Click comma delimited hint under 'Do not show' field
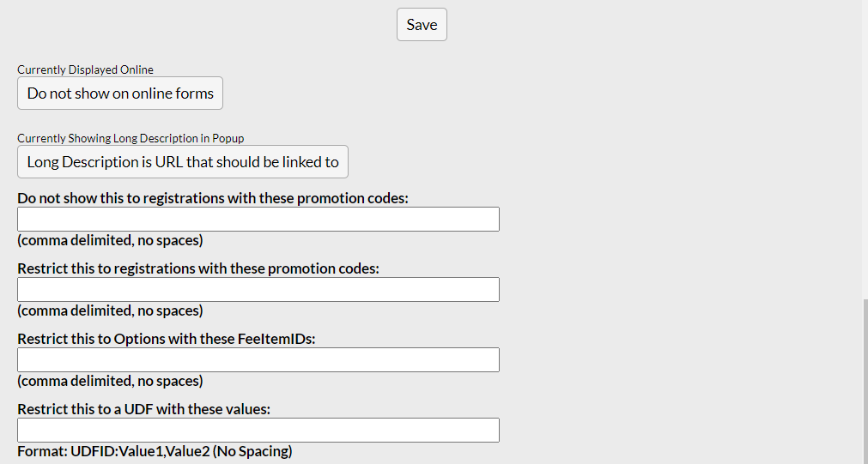Viewport: 868px width, 464px height. (110, 240)
